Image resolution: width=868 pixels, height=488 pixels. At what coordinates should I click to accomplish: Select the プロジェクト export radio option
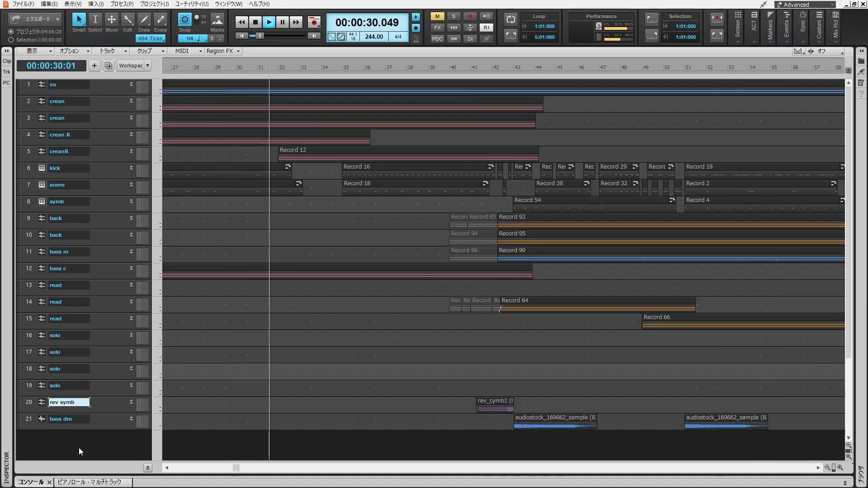click(11, 32)
